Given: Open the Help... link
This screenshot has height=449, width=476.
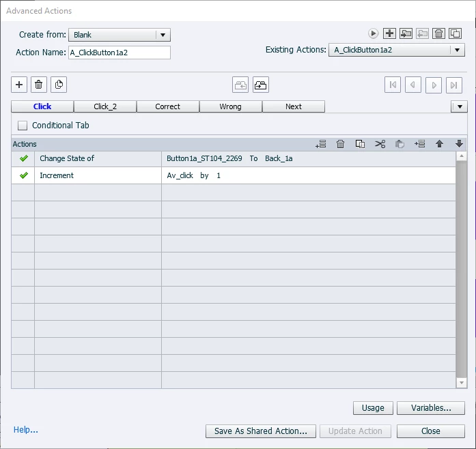Looking at the screenshot, I should click(26, 430).
